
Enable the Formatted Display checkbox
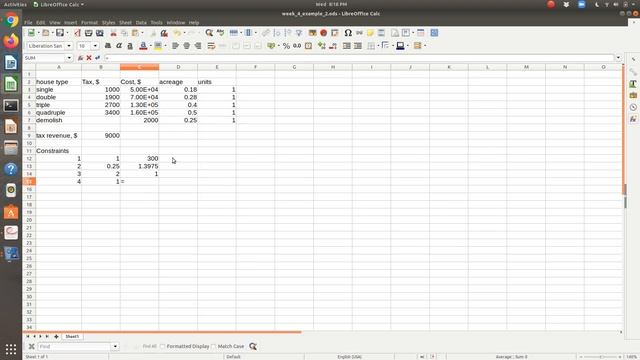coord(162,347)
